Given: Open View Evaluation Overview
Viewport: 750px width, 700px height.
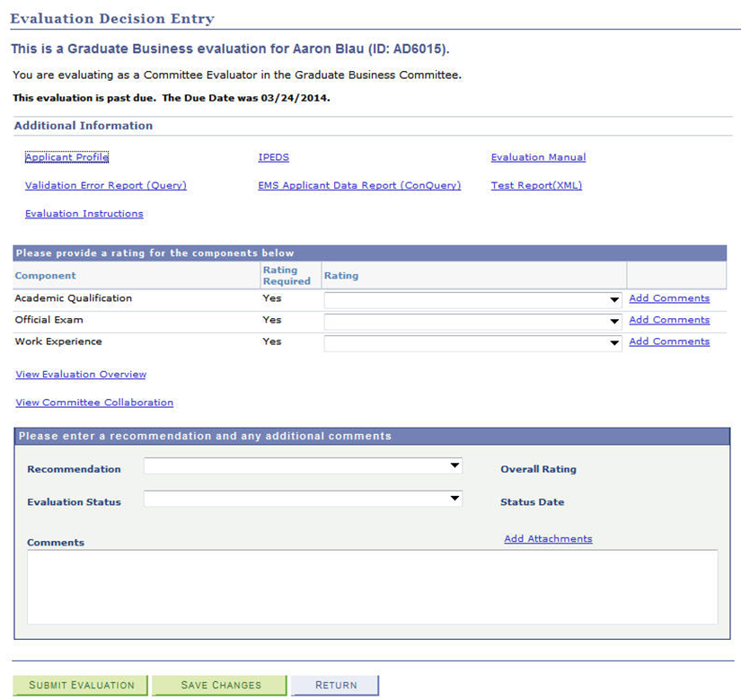Looking at the screenshot, I should pos(80,374).
